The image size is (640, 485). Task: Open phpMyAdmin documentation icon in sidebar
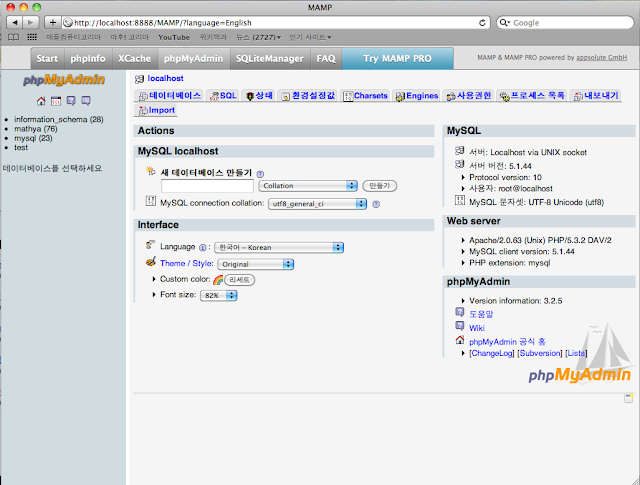pos(71,101)
